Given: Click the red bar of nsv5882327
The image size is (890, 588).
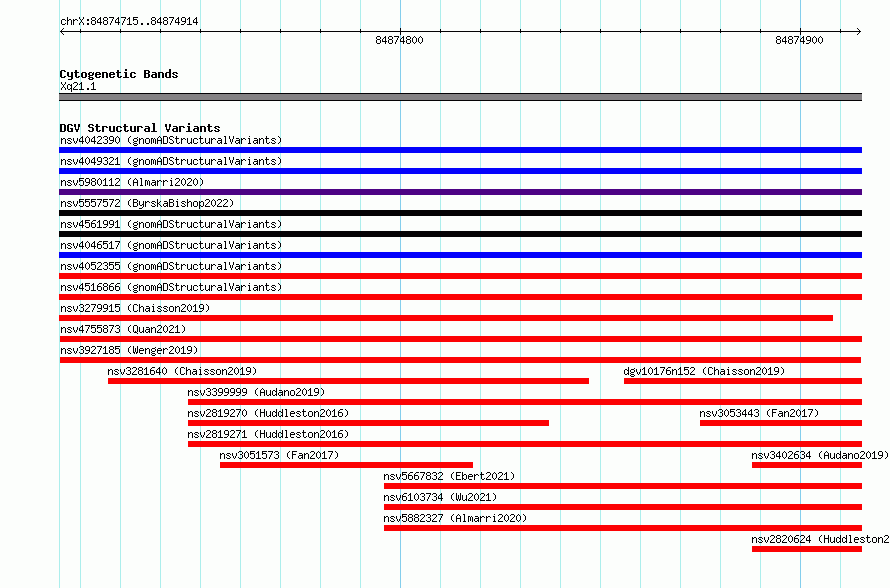Looking at the screenshot, I should point(623,528).
